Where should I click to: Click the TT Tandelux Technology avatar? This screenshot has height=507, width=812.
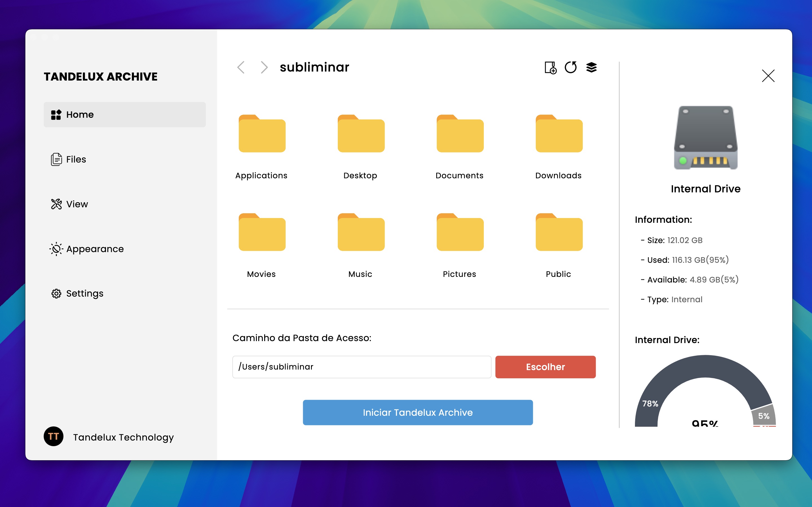[x=53, y=436]
